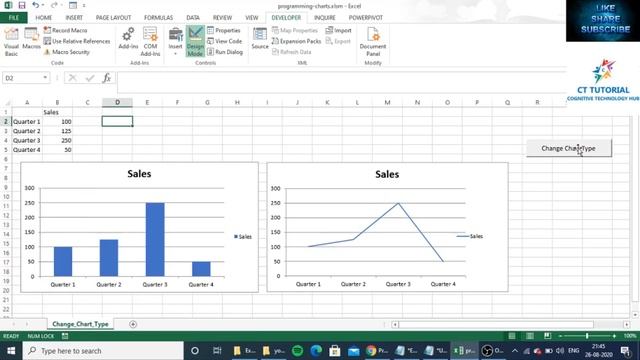640x360 pixels.
Task: Select row 5 header
Action: pos(6,150)
